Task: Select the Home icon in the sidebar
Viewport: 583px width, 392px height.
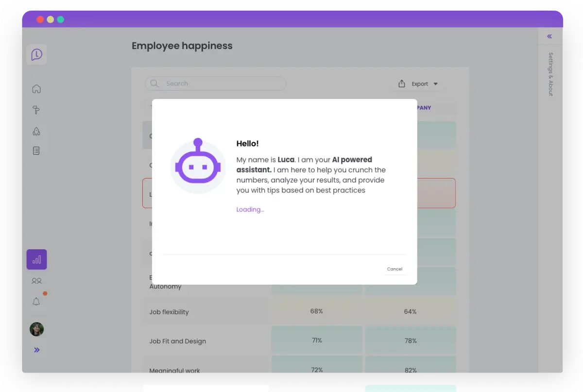Action: coord(36,89)
